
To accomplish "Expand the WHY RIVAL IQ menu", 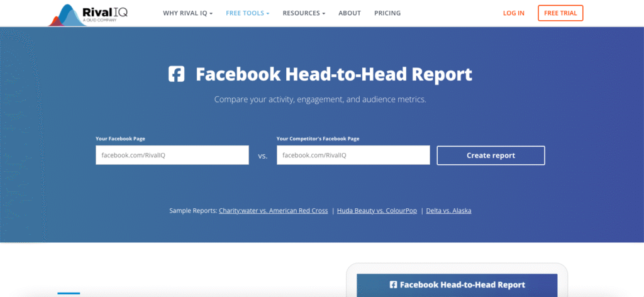I will click(187, 13).
